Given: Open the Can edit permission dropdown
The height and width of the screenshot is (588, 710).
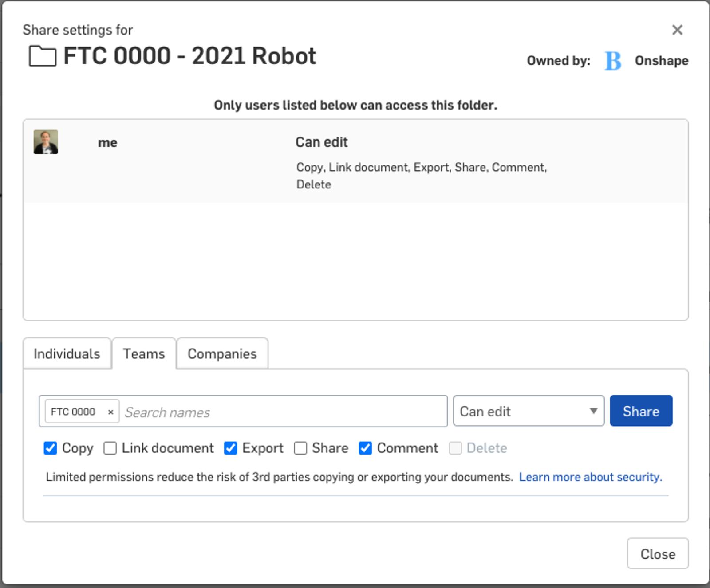Looking at the screenshot, I should 528,411.
